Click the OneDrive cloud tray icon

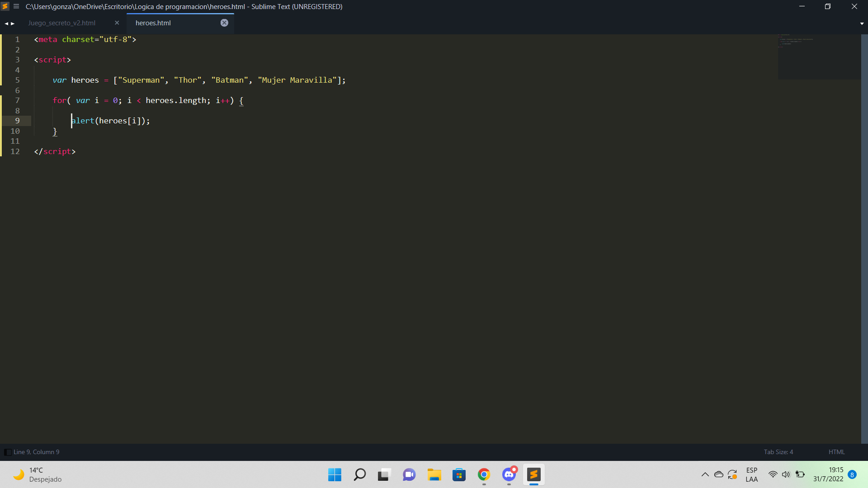click(x=718, y=474)
